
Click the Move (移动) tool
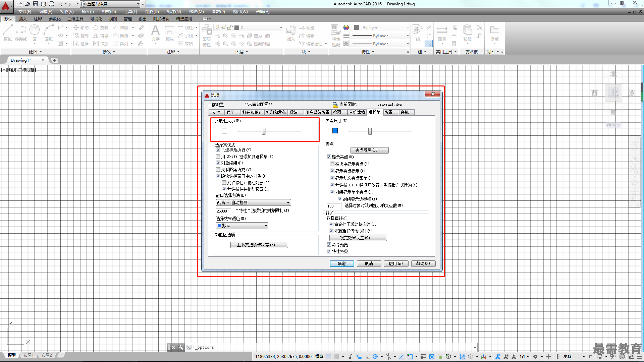[x=81, y=28]
